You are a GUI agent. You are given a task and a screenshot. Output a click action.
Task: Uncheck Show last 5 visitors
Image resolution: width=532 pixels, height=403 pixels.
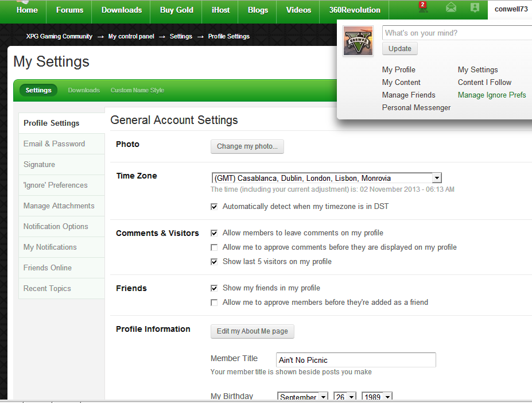pyautogui.click(x=214, y=262)
